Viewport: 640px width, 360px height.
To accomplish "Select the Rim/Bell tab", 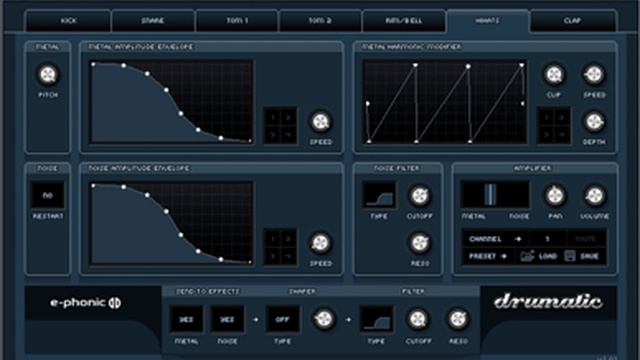I will click(x=404, y=20).
